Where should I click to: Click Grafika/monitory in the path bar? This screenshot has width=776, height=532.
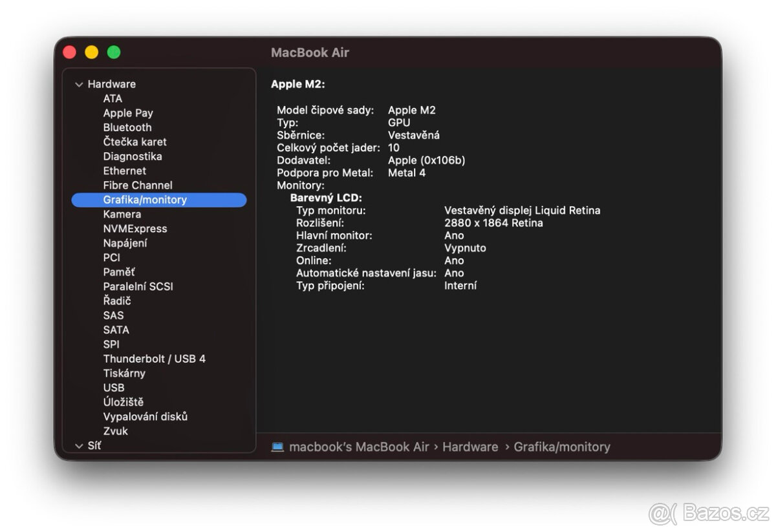(562, 447)
